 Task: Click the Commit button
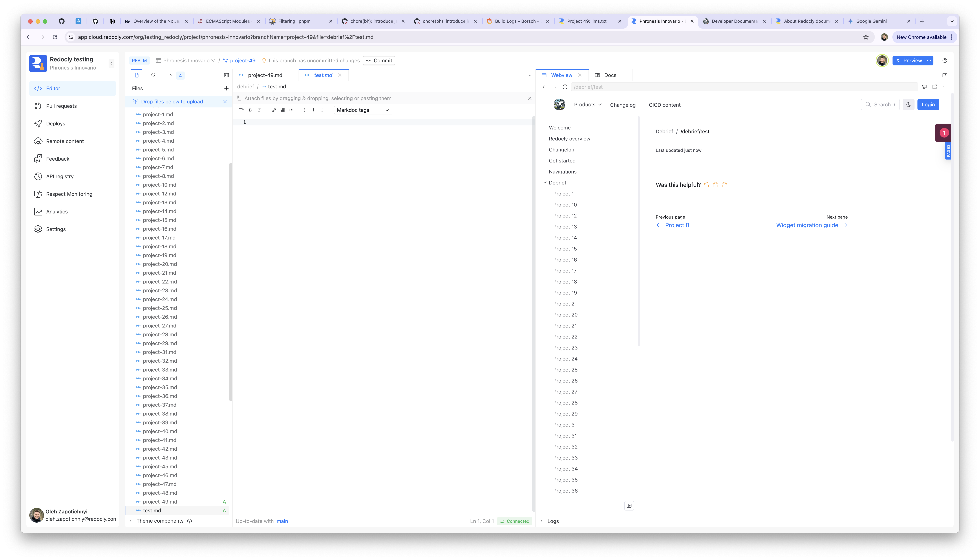coord(379,60)
